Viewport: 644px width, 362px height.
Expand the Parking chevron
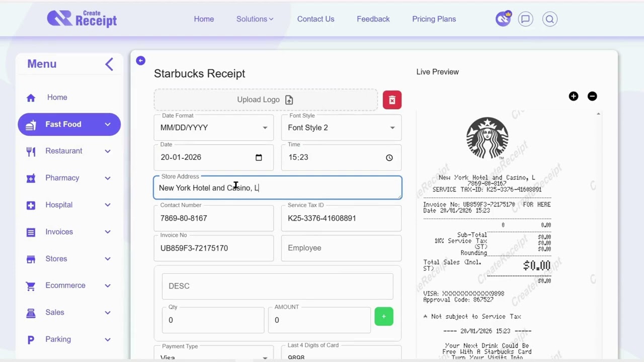pyautogui.click(x=108, y=339)
